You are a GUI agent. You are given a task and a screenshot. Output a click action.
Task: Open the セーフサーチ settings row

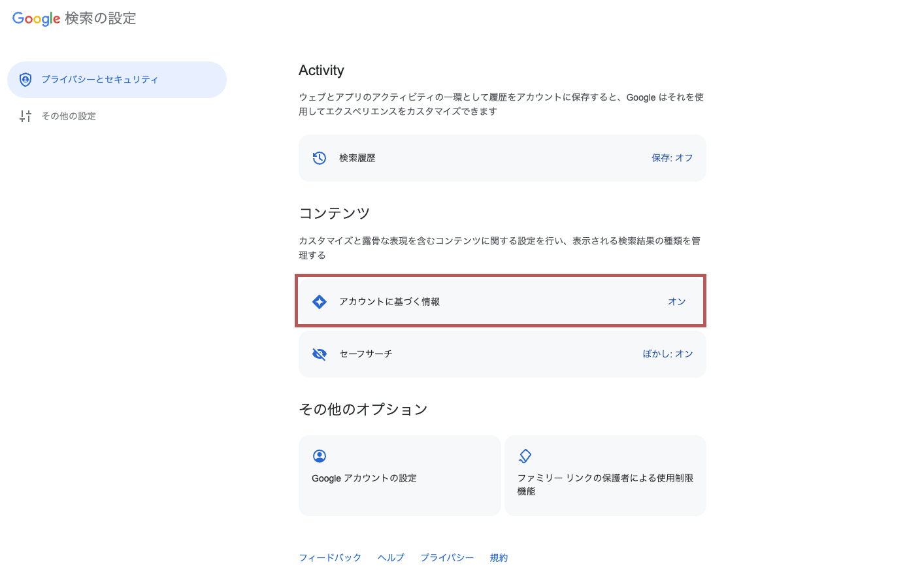tap(503, 354)
